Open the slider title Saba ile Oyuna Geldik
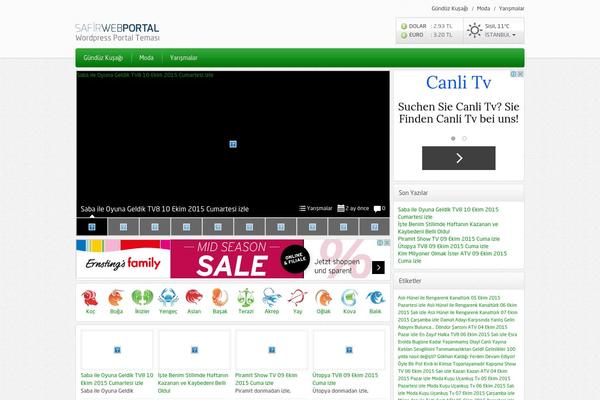Screen dimensions: 600x400 [165, 209]
